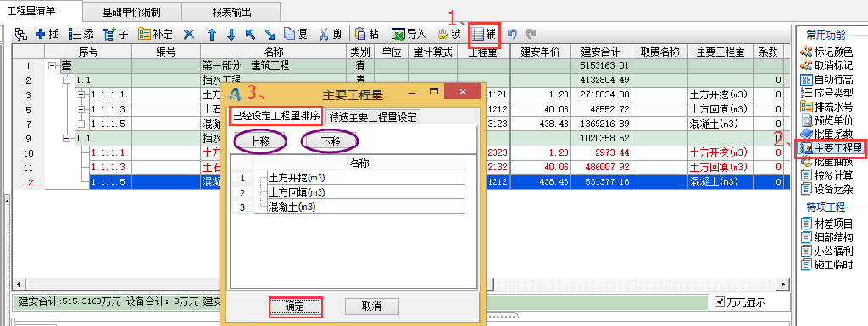Collapse the 壹 tree node in row 1
The image size is (868, 326).
(52, 66)
